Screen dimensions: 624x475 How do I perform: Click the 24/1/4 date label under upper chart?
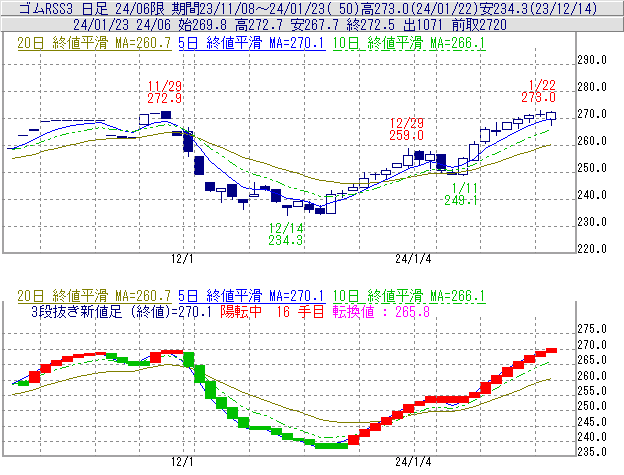(x=413, y=259)
